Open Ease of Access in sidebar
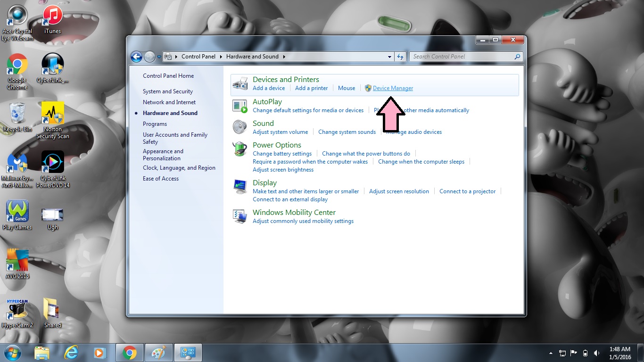Image resolution: width=644 pixels, height=362 pixels. [x=161, y=179]
